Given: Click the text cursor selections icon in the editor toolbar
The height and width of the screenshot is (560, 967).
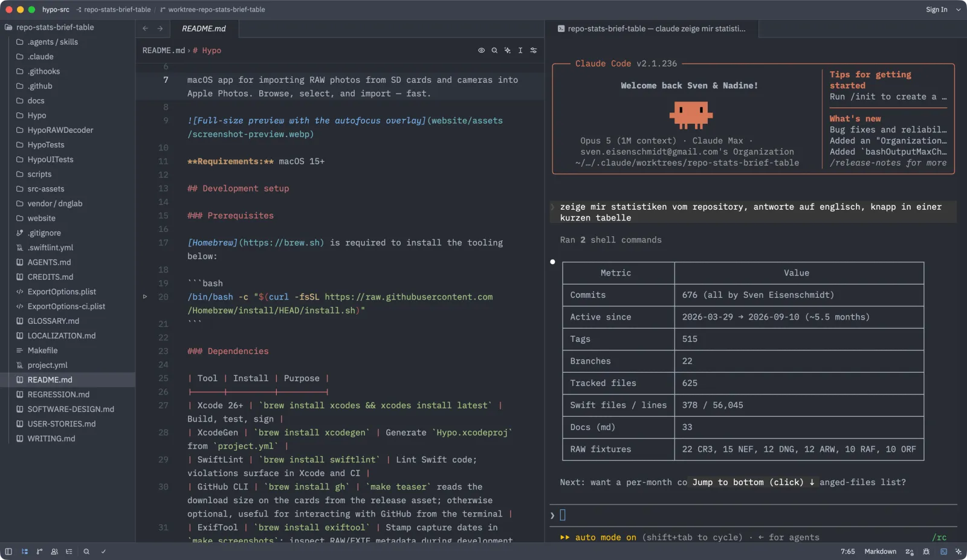Looking at the screenshot, I should pyautogui.click(x=520, y=51).
